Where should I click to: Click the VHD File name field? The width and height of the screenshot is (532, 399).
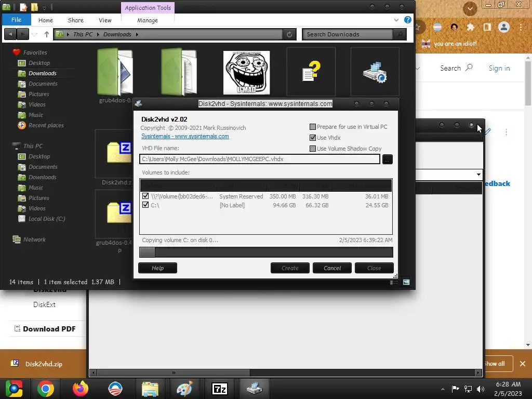click(x=260, y=159)
